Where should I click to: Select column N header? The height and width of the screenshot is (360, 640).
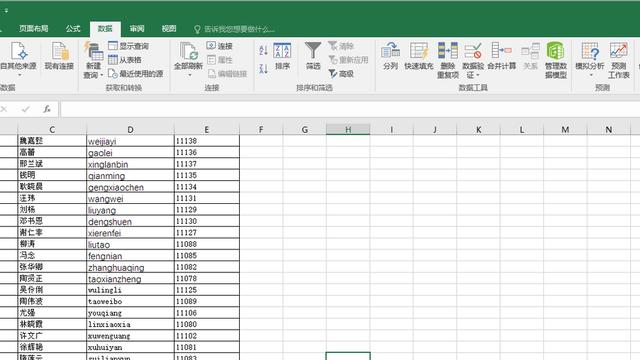[609, 129]
